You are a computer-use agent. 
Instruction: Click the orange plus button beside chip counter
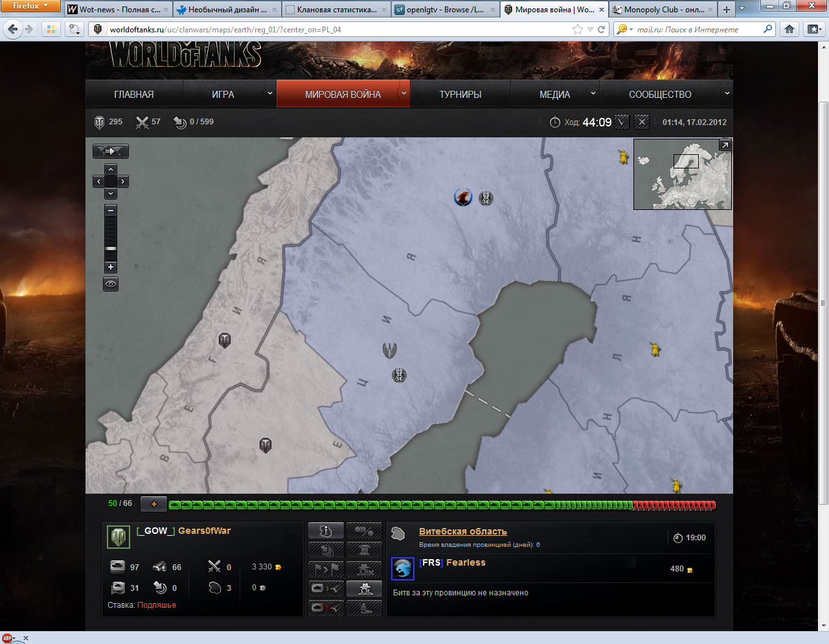click(153, 504)
